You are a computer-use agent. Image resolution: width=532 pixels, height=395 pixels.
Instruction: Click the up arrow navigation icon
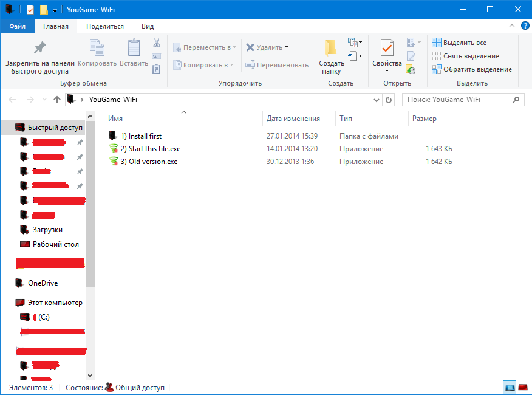(57, 100)
